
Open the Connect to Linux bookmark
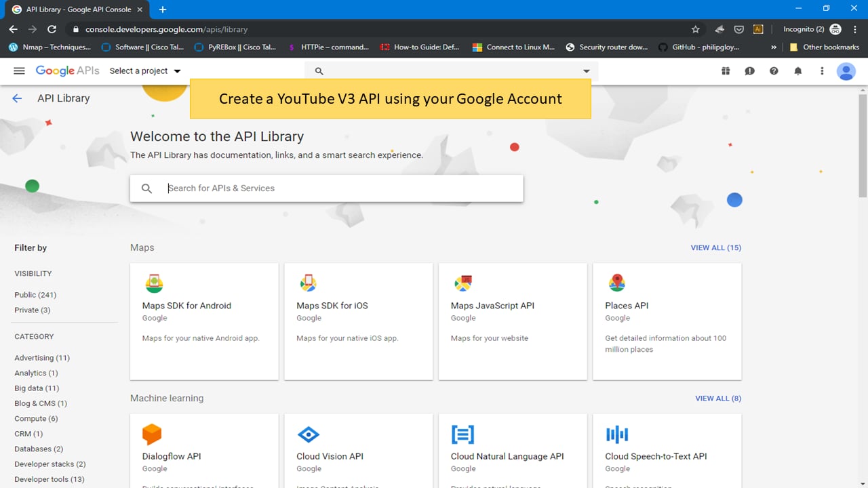tap(514, 47)
